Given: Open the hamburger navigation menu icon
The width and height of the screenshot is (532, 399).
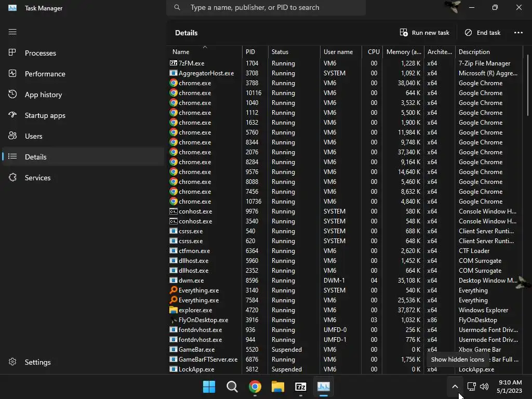Looking at the screenshot, I should (x=12, y=32).
